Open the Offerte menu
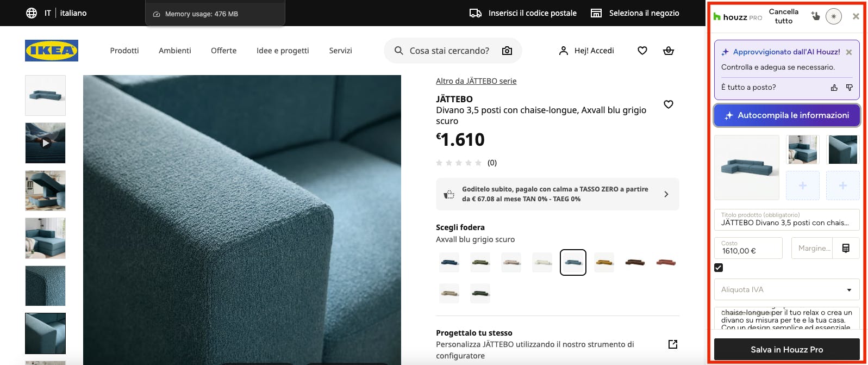This screenshot has height=365, width=868. click(x=224, y=51)
